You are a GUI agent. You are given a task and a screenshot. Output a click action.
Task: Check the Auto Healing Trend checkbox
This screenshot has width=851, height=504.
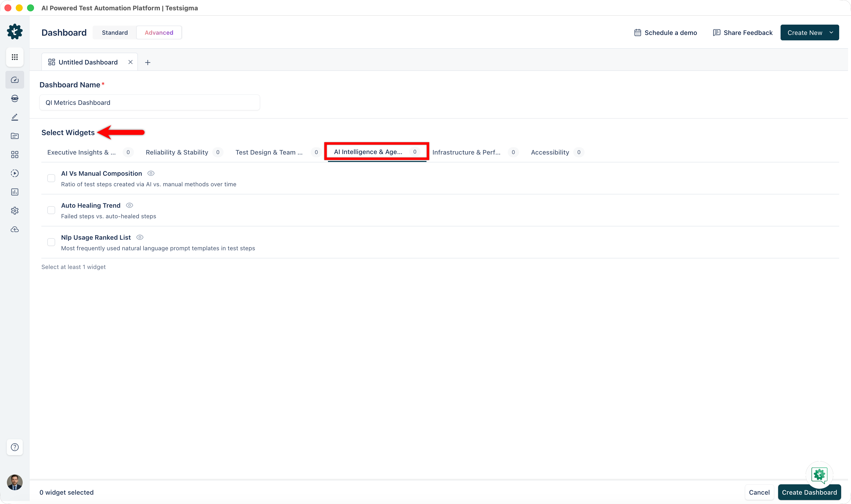51,210
